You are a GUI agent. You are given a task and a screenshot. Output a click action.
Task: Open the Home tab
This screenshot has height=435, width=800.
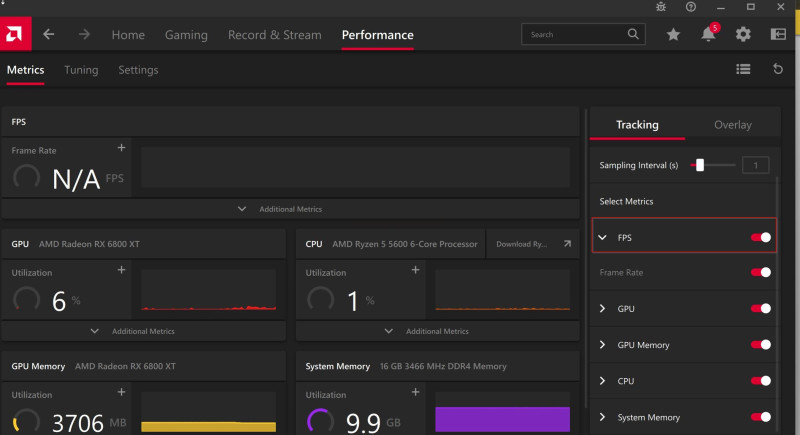click(128, 35)
